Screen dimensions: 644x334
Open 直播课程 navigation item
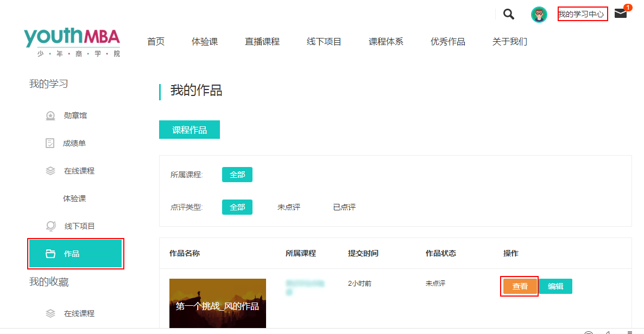(x=262, y=41)
